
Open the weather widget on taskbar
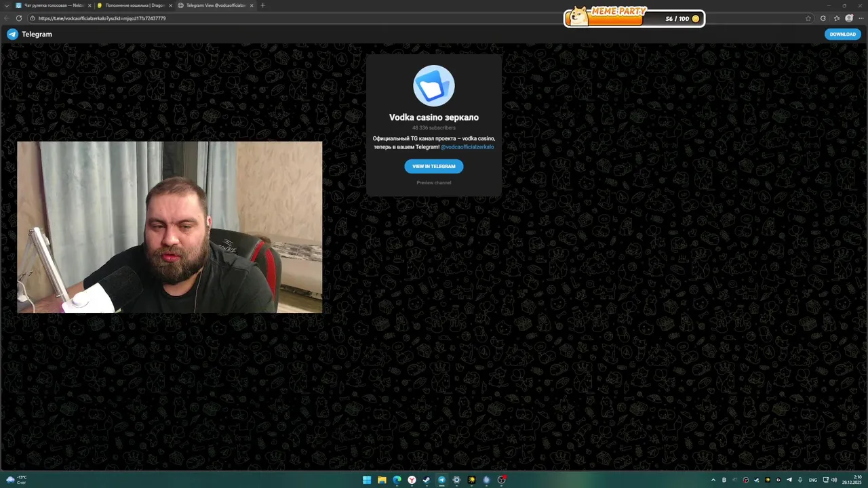(16, 480)
